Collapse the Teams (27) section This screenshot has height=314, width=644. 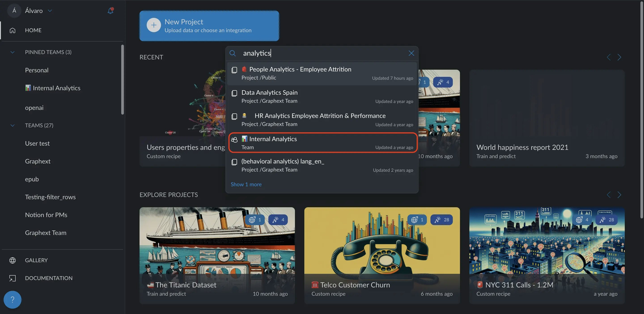pyautogui.click(x=13, y=125)
